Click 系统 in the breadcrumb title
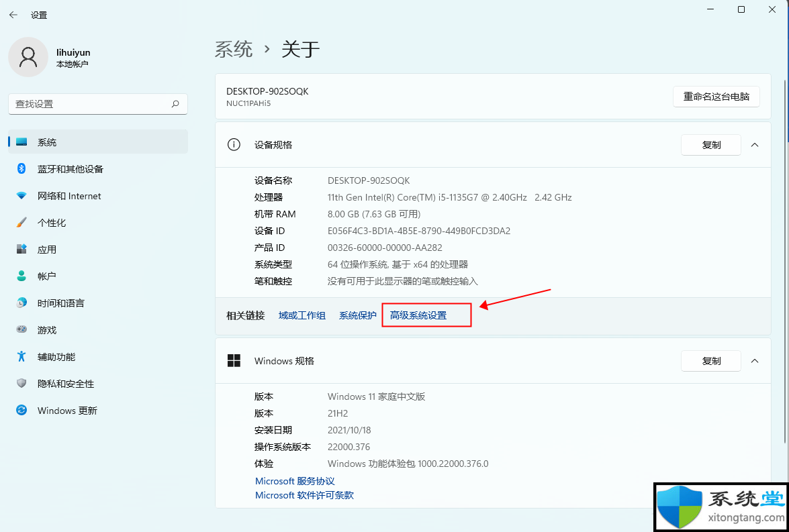This screenshot has height=532, width=789. 234,49
